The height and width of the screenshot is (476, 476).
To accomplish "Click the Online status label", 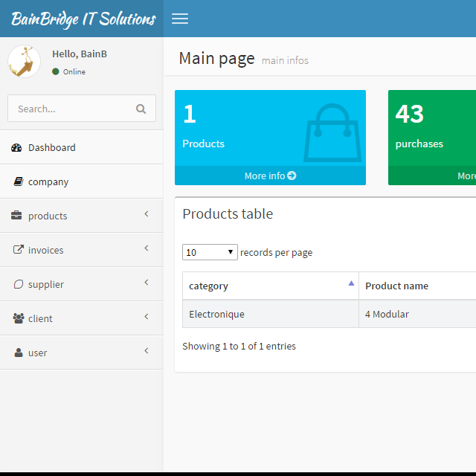I will click(74, 71).
